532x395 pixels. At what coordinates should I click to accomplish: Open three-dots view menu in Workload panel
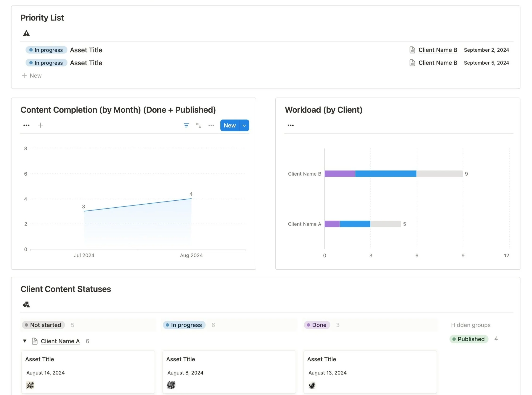pyautogui.click(x=290, y=125)
